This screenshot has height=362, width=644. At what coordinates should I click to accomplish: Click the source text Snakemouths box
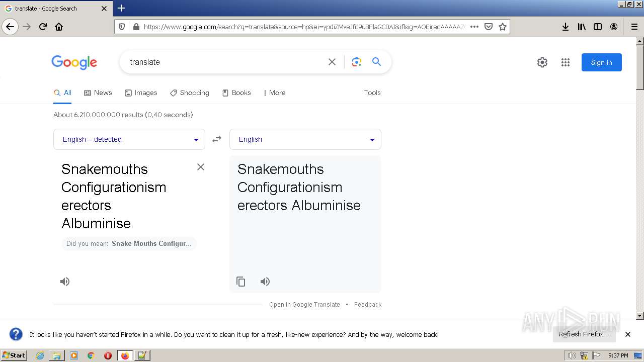click(x=126, y=196)
